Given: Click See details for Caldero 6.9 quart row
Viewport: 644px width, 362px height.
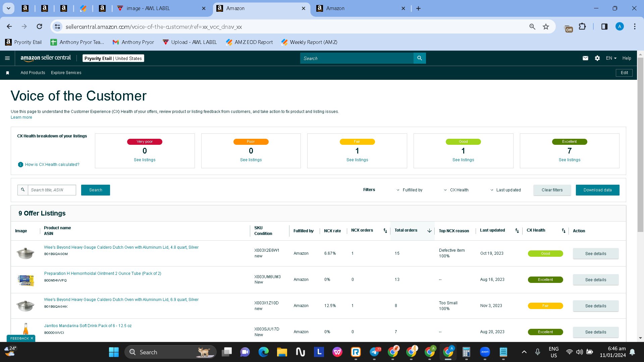Looking at the screenshot, I should tap(596, 306).
